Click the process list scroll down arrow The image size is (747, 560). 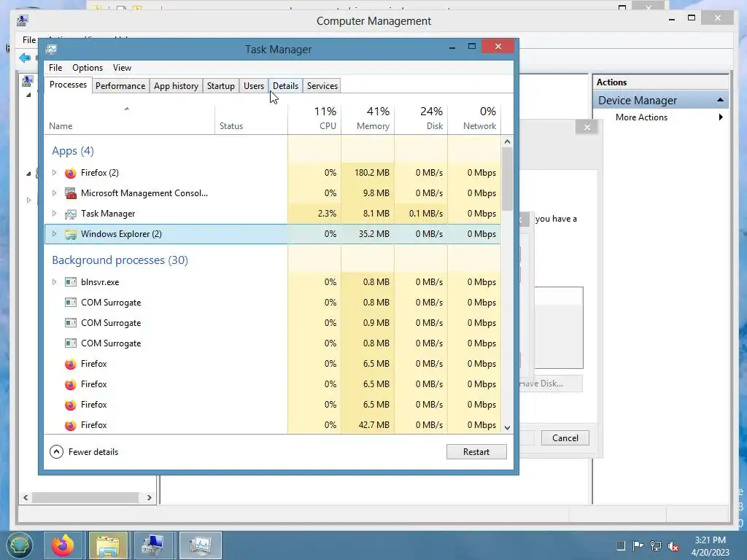508,427
